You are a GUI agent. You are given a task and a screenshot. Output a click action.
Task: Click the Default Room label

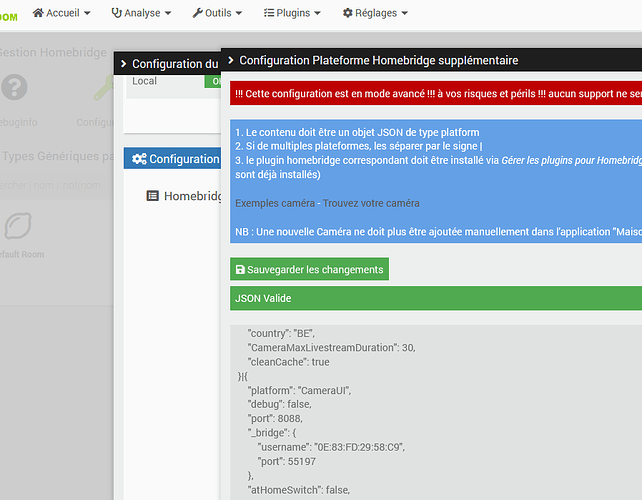(x=22, y=254)
